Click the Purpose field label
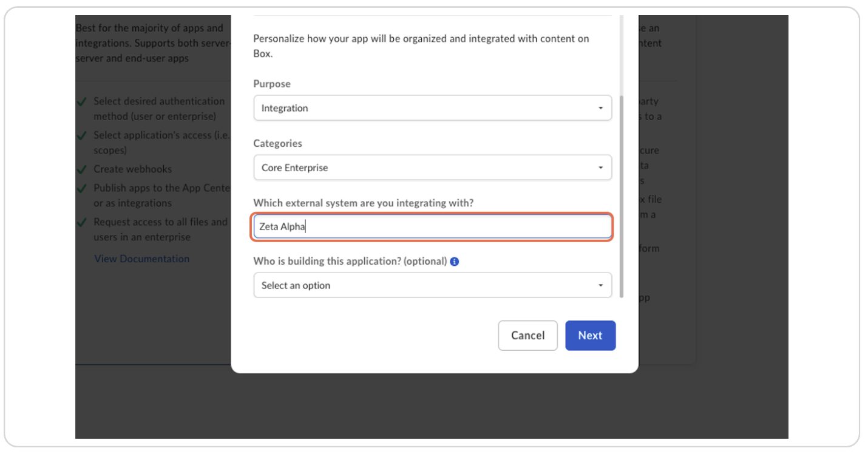Image resolution: width=868 pixels, height=454 pixels. click(272, 84)
